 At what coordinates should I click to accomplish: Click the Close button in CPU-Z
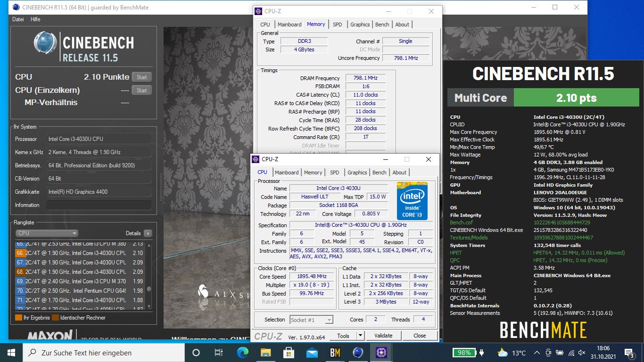(x=420, y=336)
